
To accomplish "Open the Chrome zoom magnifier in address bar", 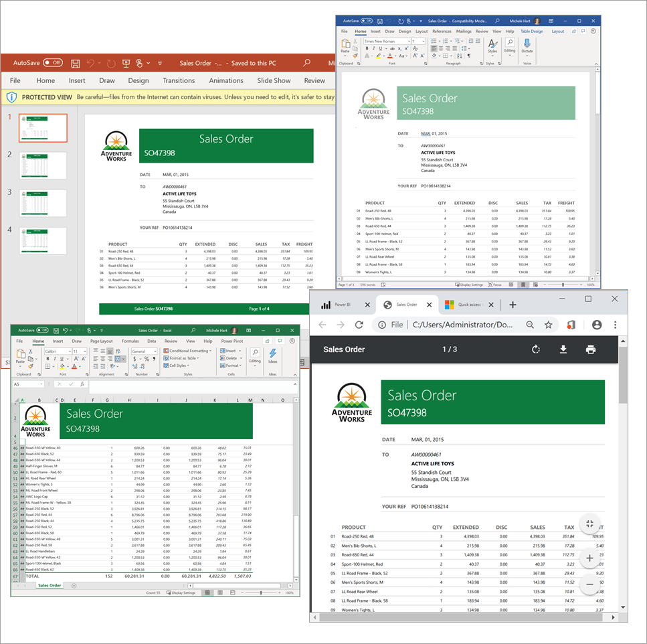I will click(x=530, y=325).
